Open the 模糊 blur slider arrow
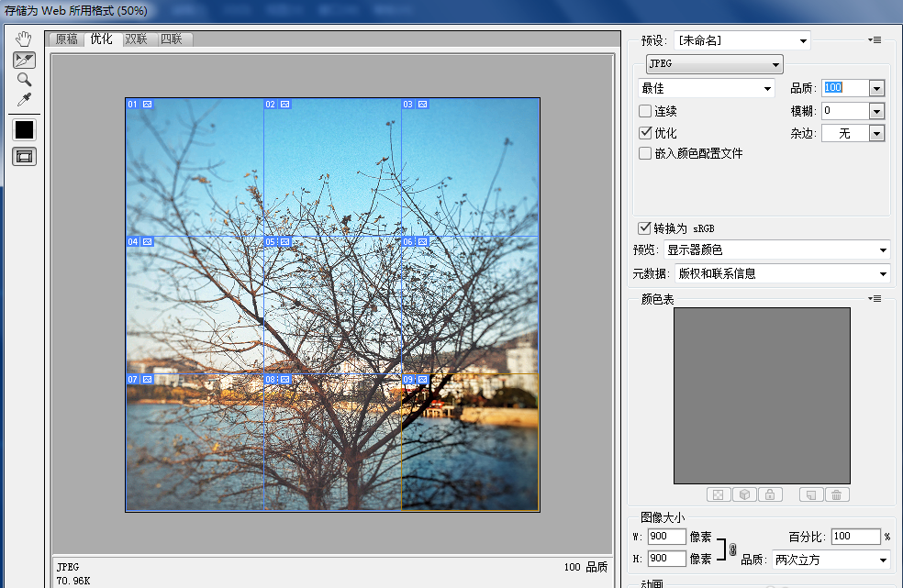Viewport: 903px width, 588px height. pos(876,111)
